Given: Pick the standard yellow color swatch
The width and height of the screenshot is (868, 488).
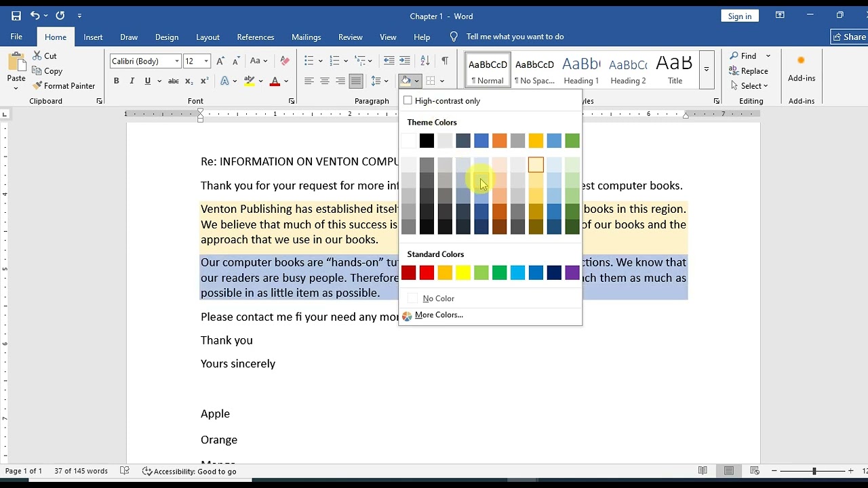Looking at the screenshot, I should point(463,272).
